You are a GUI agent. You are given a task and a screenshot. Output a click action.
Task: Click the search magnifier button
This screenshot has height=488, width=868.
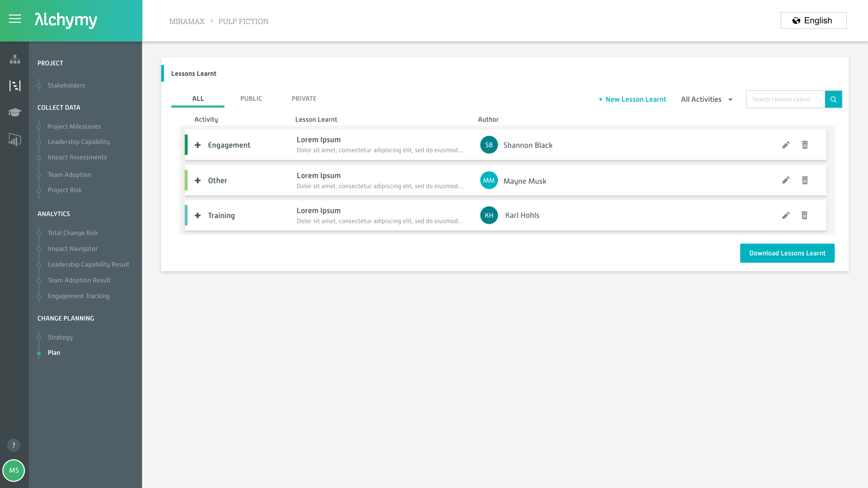[833, 99]
